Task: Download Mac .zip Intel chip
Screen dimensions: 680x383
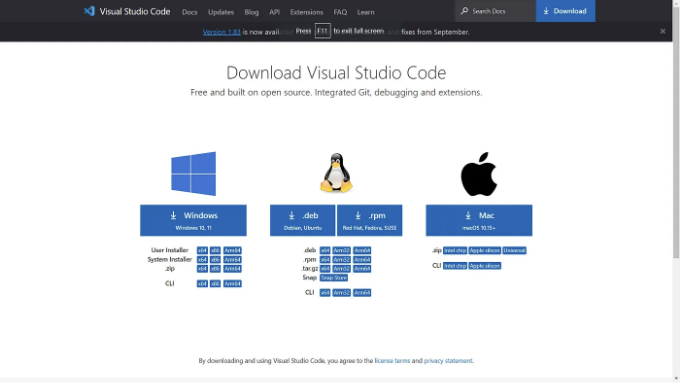Action: [x=455, y=250]
